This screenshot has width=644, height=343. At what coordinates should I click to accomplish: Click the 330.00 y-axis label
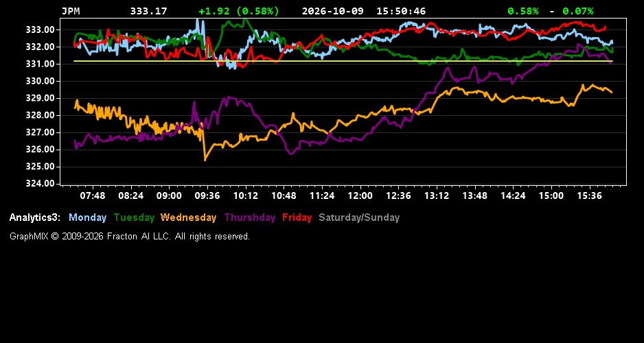point(41,81)
